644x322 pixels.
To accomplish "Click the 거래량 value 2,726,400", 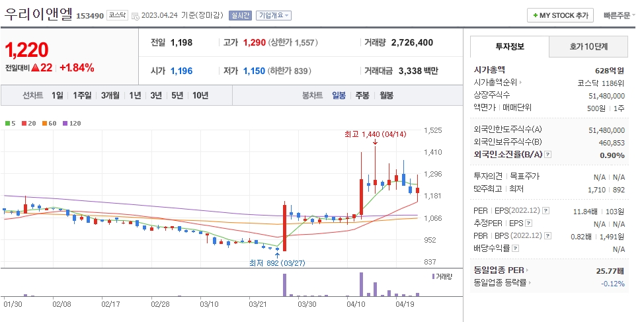I will point(412,42).
